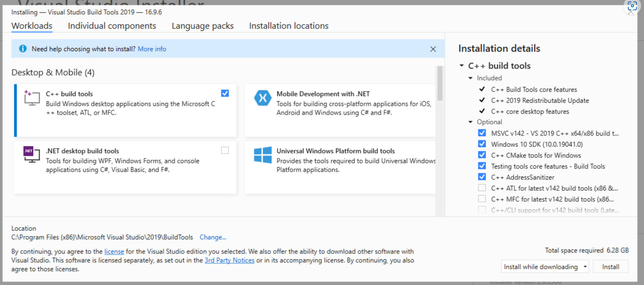Viewport: 644px width, 285px height.
Task: Uncheck MSVC v142 build tools option
Action: [x=482, y=133]
